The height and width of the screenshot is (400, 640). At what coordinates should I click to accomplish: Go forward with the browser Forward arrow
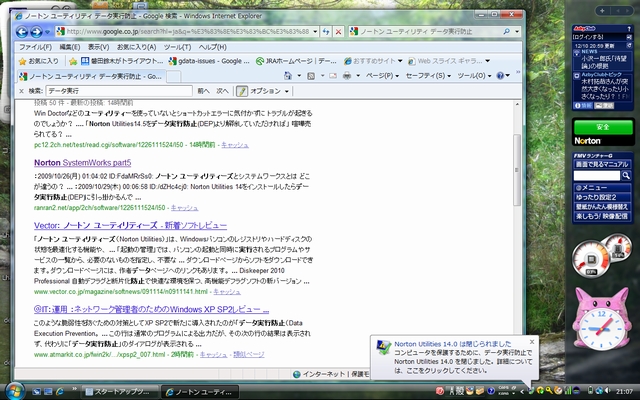[36, 31]
